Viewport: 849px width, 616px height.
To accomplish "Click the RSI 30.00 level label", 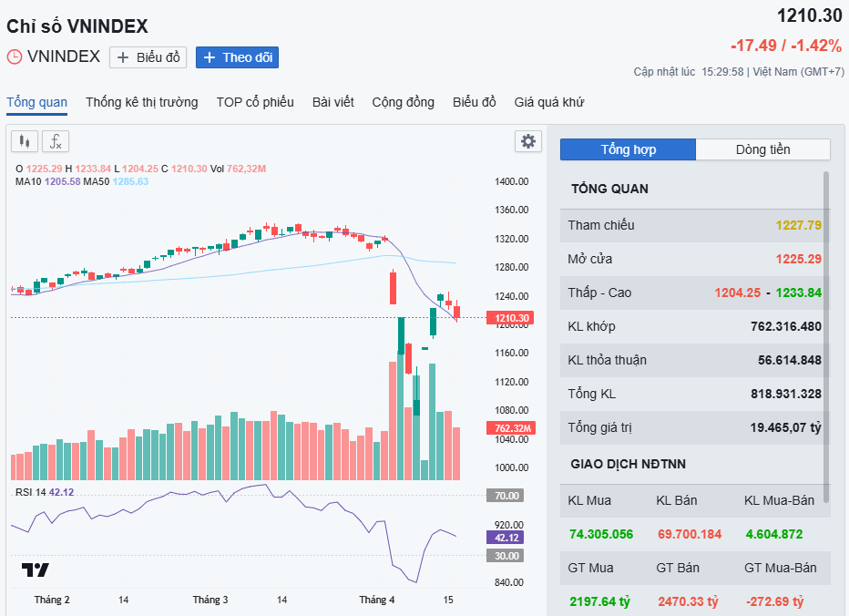I will point(506,556).
